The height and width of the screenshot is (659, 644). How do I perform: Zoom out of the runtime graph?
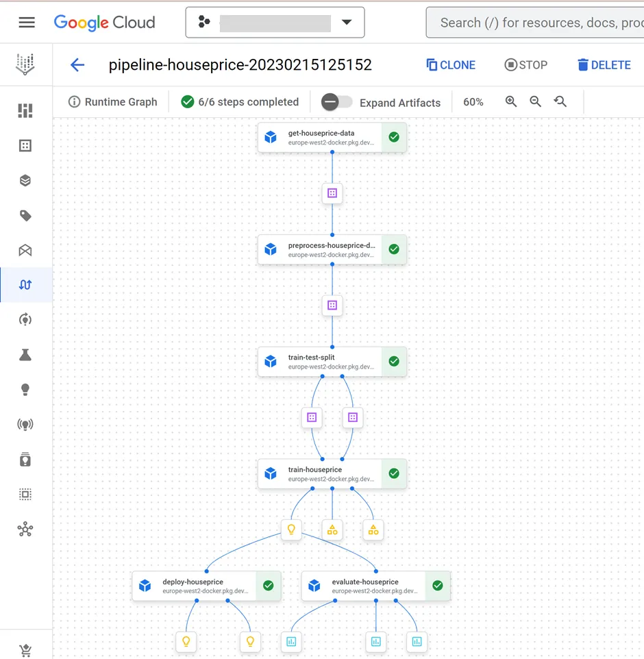(x=536, y=101)
